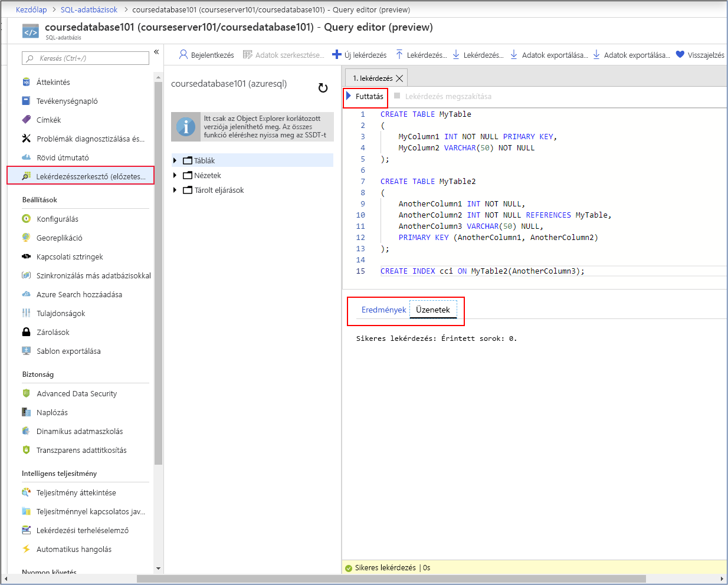Click the Lekérdezési terheléselemző icon
This screenshot has height=585, width=728.
[26, 530]
